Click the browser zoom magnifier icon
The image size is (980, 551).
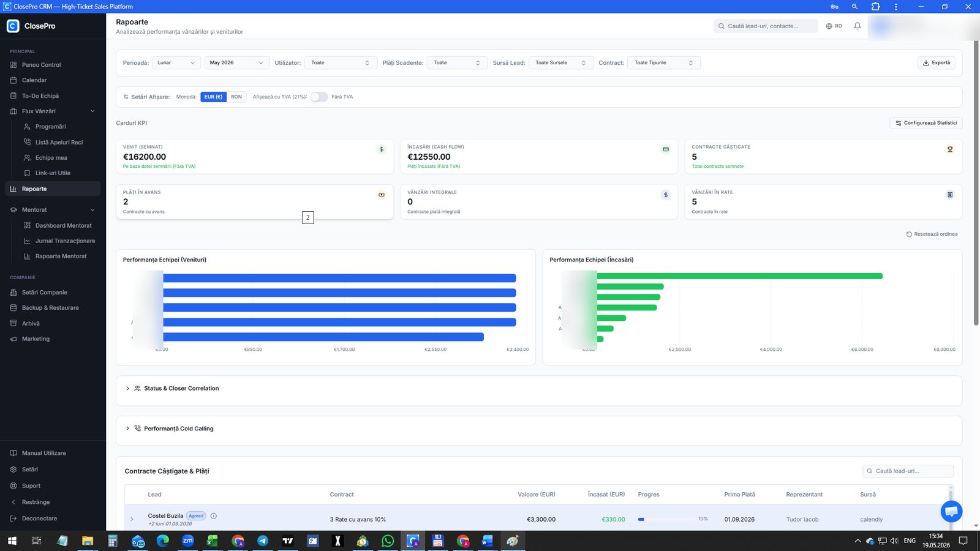[854, 7]
